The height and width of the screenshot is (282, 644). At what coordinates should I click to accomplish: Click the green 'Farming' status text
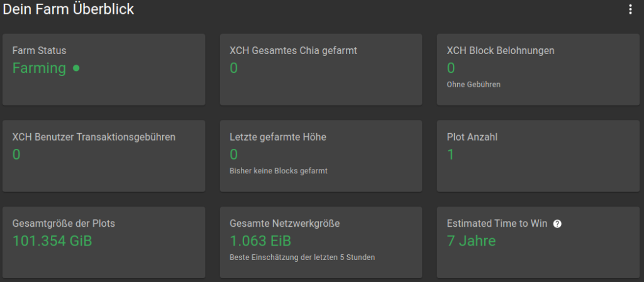39,68
